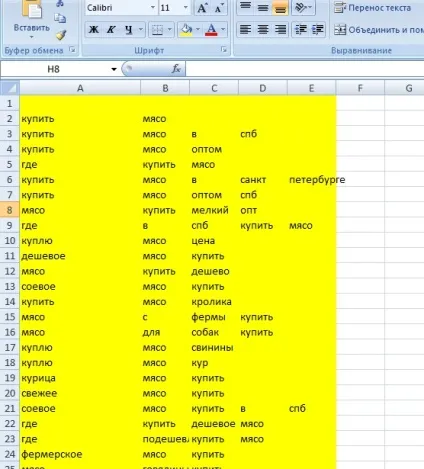
Task: Select row 15 header
Action: point(10,317)
